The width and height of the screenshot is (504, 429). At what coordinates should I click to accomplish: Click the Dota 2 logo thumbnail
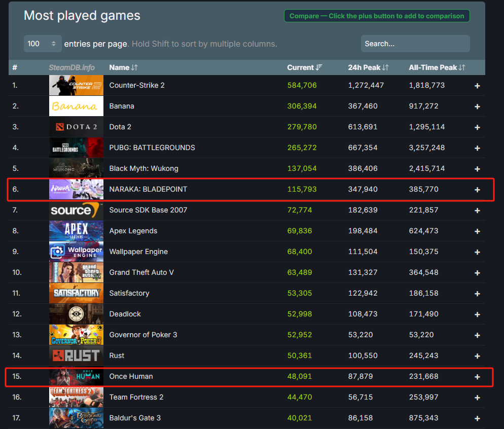76,127
